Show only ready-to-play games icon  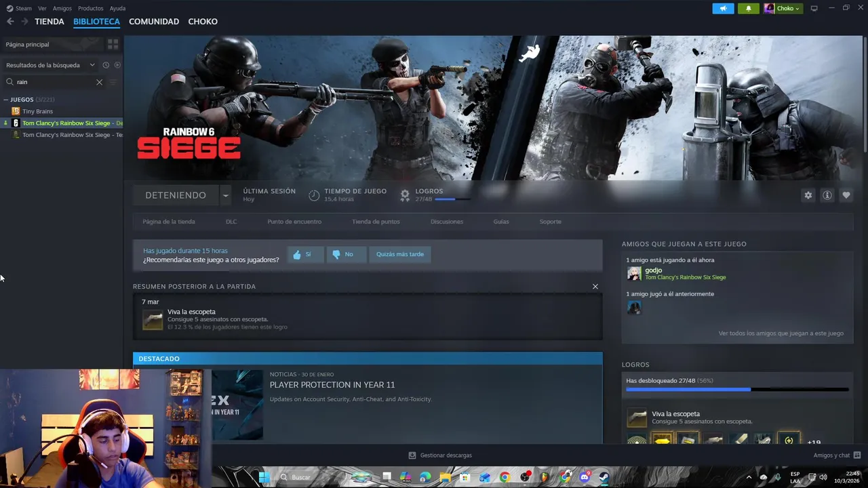(x=117, y=65)
